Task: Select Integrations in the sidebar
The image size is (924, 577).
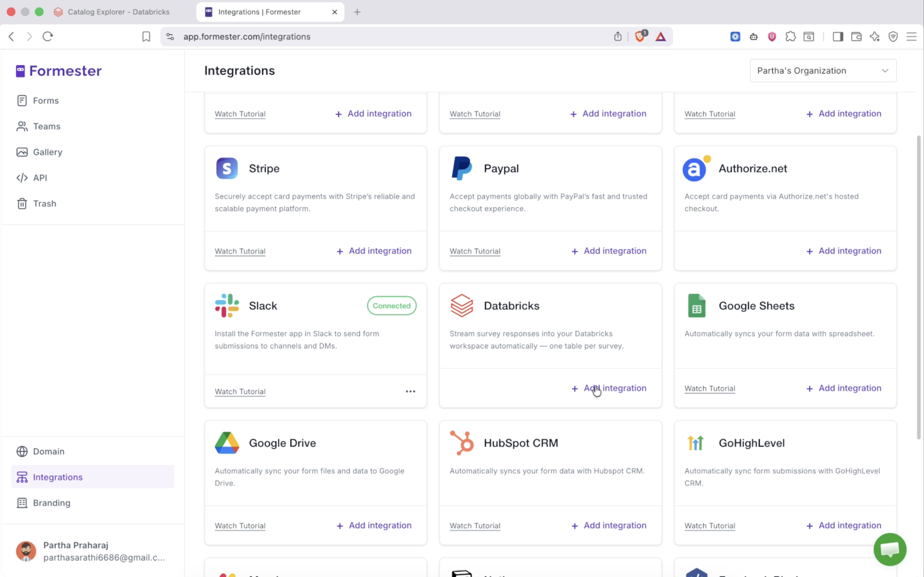Action: 93,477
